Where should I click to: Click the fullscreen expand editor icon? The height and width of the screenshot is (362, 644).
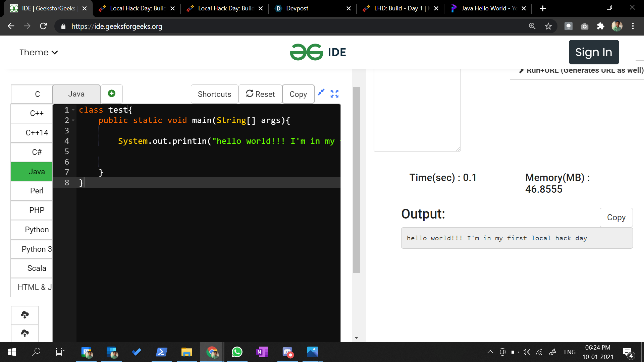coord(334,94)
